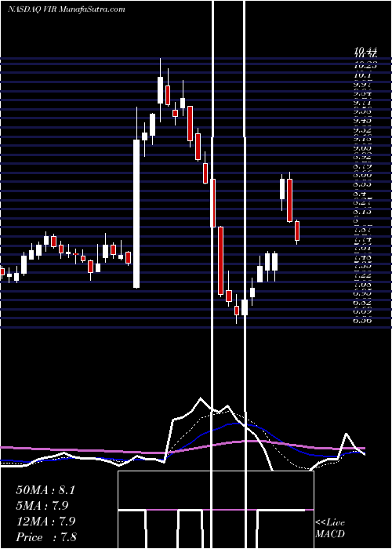
Task: Click the 9.97 price axis label
Action: [x=363, y=85]
